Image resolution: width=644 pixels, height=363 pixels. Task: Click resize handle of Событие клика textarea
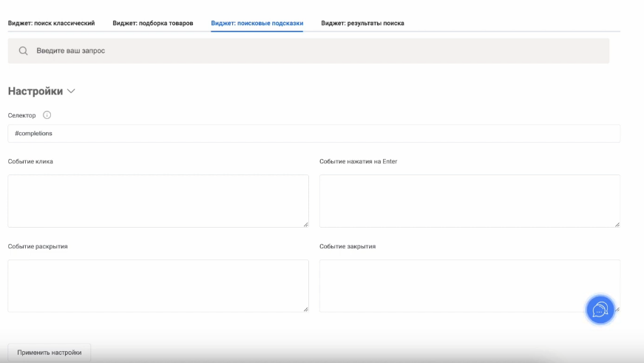point(305,223)
